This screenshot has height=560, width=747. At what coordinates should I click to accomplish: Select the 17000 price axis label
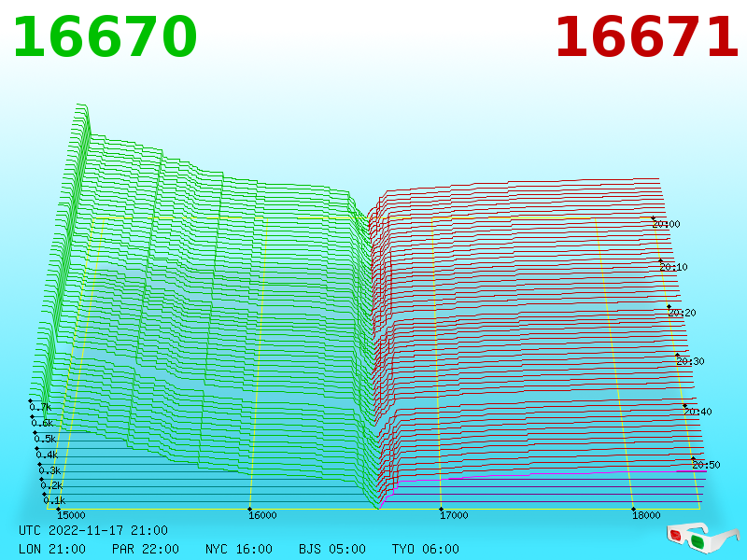(x=454, y=515)
